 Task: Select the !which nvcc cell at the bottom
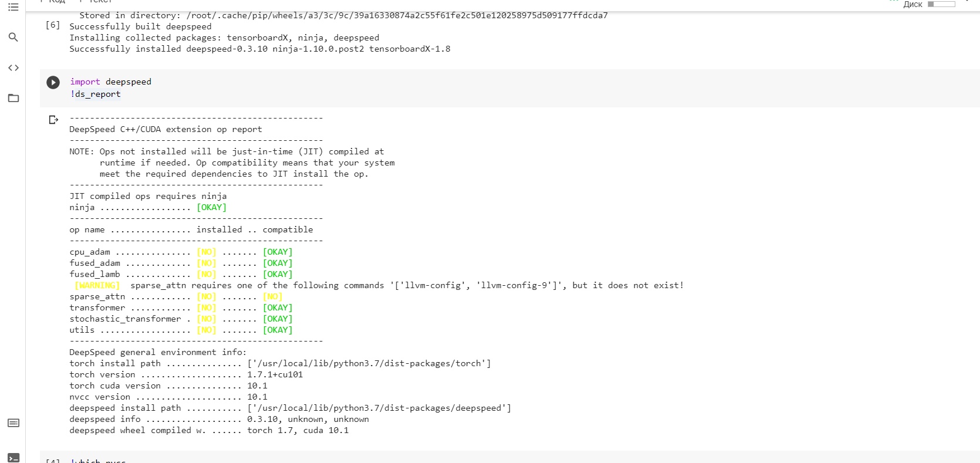coord(97,461)
